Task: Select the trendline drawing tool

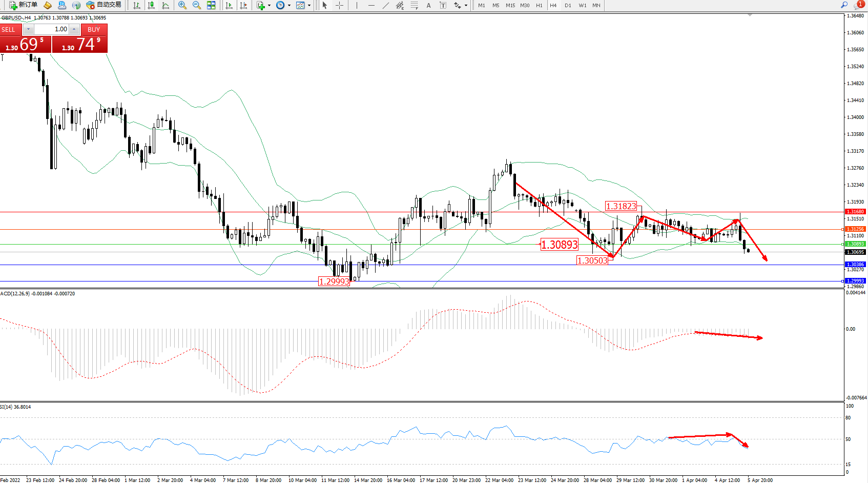Action: pyautogui.click(x=385, y=5)
